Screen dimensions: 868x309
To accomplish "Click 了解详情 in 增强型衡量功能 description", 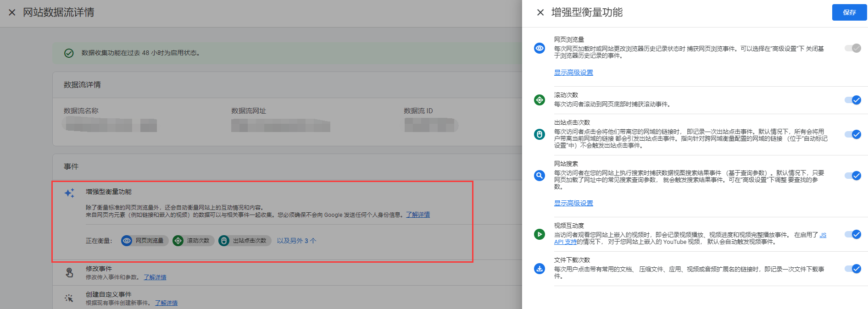I will [418, 215].
